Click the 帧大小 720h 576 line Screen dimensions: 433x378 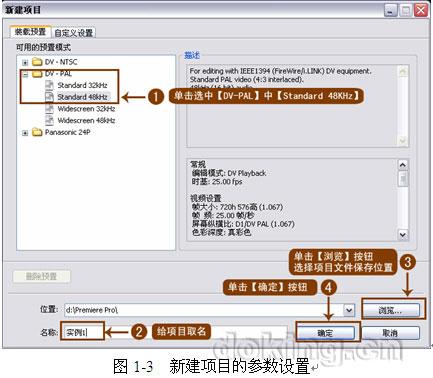pyautogui.click(x=237, y=207)
